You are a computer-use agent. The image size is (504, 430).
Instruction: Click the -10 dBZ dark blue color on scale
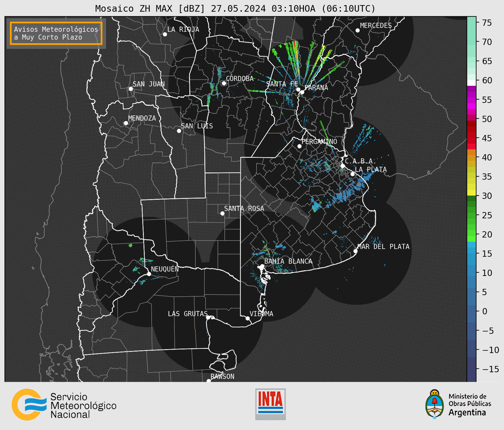point(471,350)
